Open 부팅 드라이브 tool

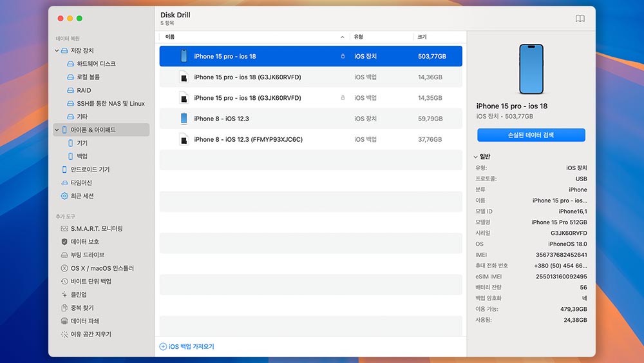pyautogui.click(x=87, y=255)
